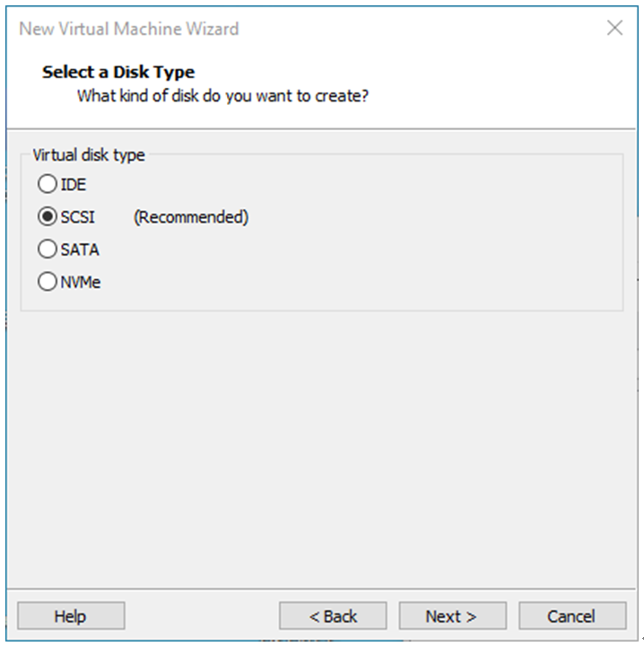The height and width of the screenshot is (646, 644).
Task: Click the SATA text label
Action: click(80, 249)
